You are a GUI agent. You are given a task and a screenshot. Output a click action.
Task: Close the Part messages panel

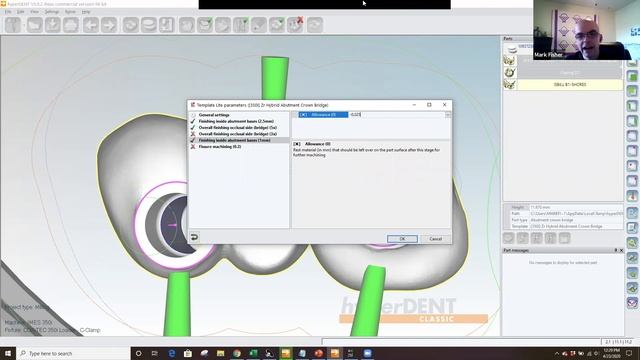point(621,250)
